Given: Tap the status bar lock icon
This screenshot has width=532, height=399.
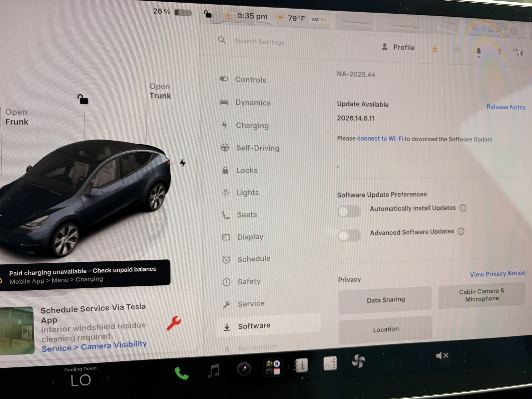Looking at the screenshot, I should pos(207,14).
